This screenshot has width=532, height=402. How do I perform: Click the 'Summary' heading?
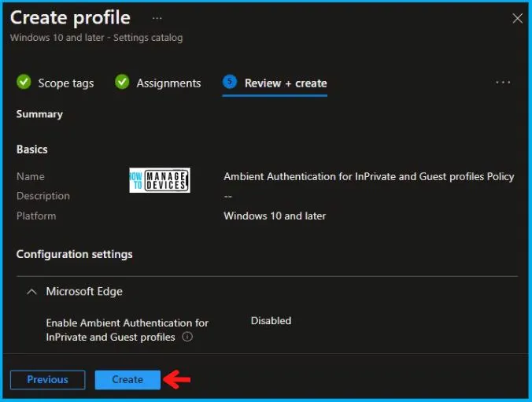(39, 114)
